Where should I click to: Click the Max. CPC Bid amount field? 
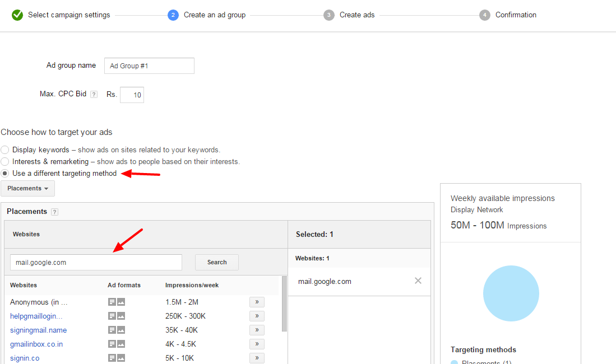[132, 95]
